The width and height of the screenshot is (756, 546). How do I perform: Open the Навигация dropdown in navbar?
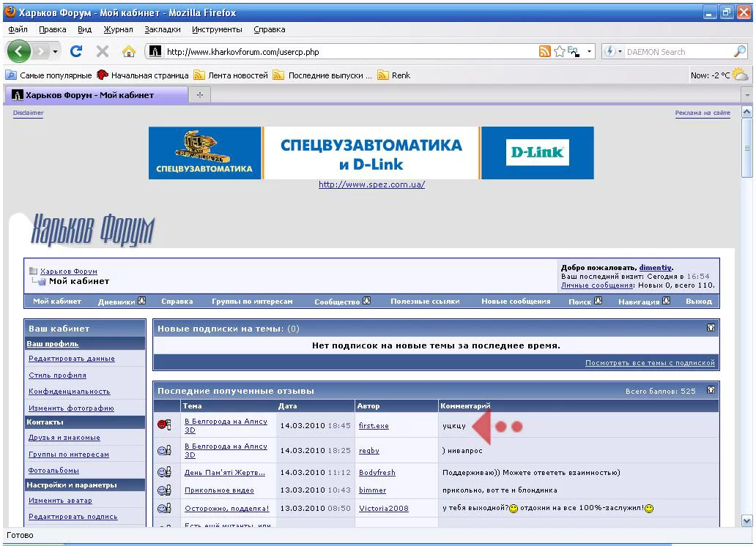tap(666, 301)
